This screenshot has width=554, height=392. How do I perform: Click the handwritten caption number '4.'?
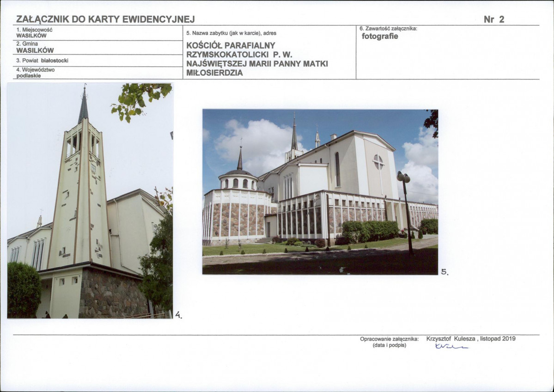click(x=178, y=316)
